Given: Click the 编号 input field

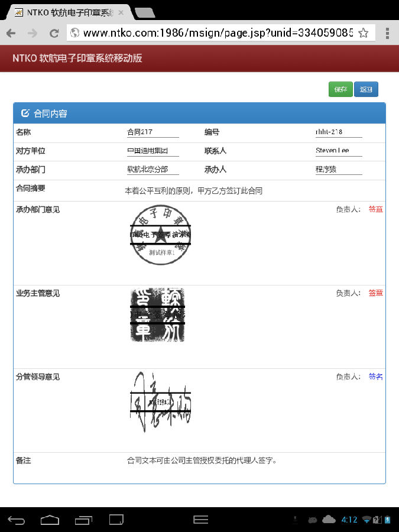Looking at the screenshot, I should pyautogui.click(x=339, y=132).
